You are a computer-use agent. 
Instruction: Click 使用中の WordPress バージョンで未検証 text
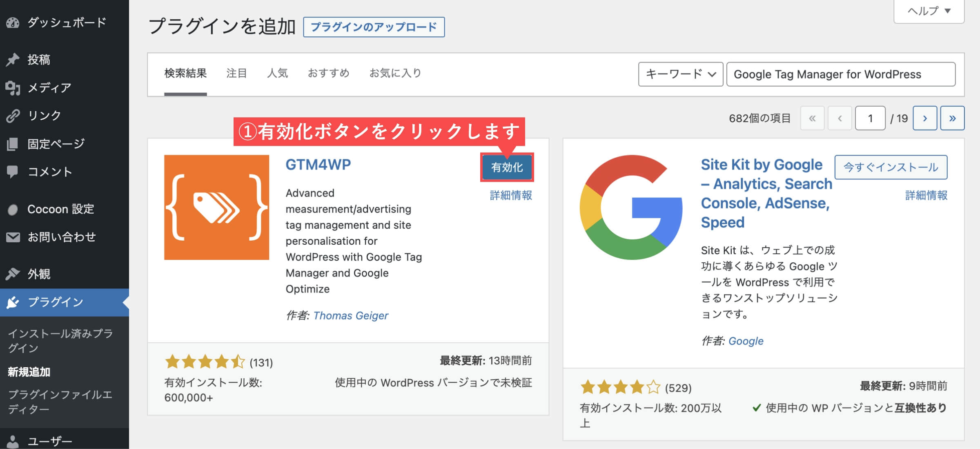(433, 383)
